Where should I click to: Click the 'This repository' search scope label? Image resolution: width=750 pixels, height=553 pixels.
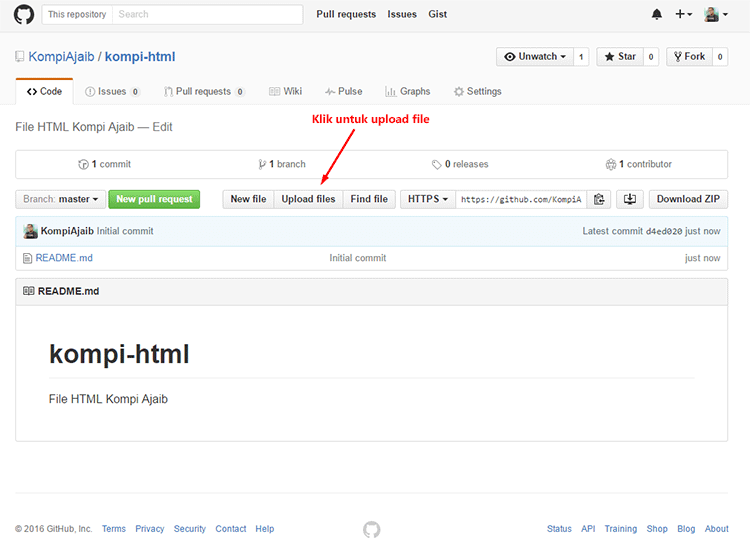(x=77, y=14)
